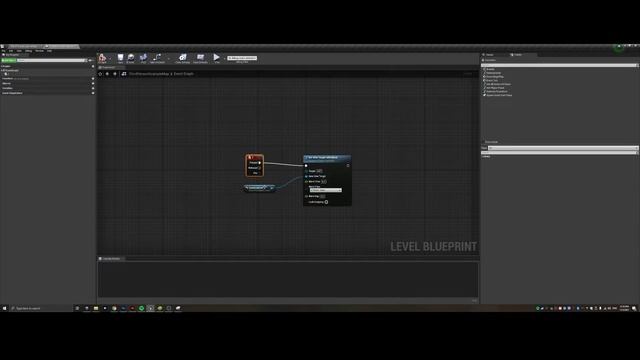Expand the Macros section

7,83
